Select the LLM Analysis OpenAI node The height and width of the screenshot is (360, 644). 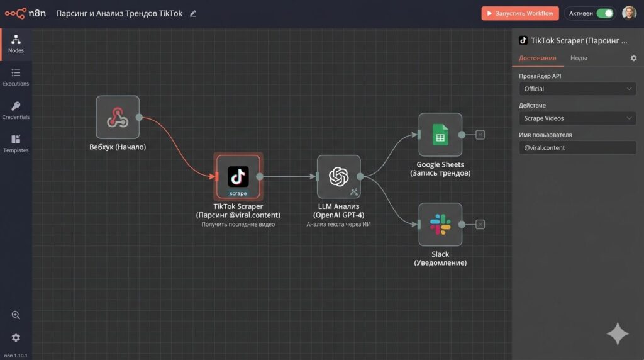339,177
